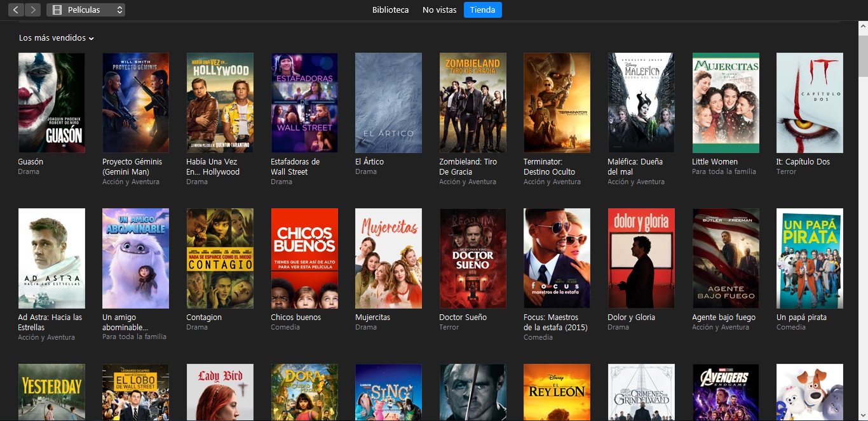Click the El Ártico title text
The image size is (868, 421).
coord(369,162)
